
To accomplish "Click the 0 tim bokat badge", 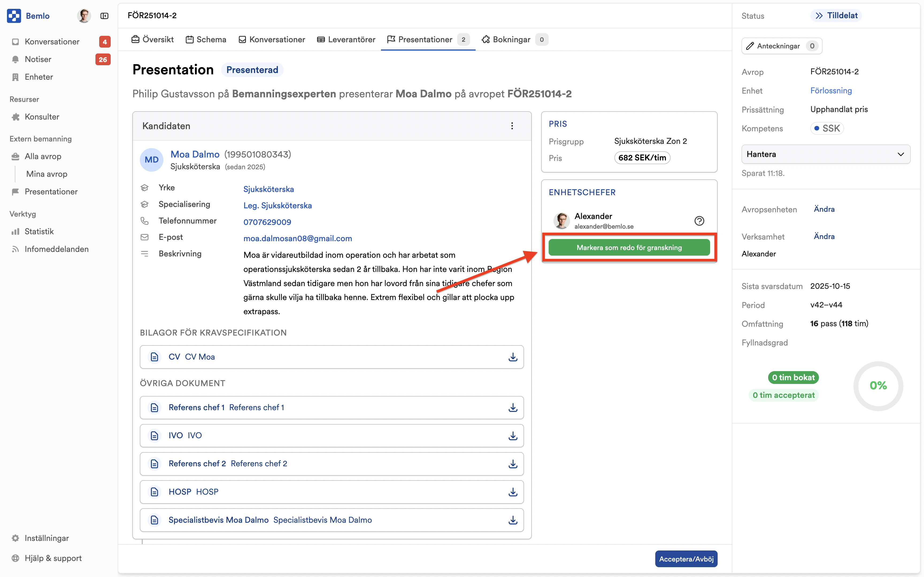I will [793, 378].
